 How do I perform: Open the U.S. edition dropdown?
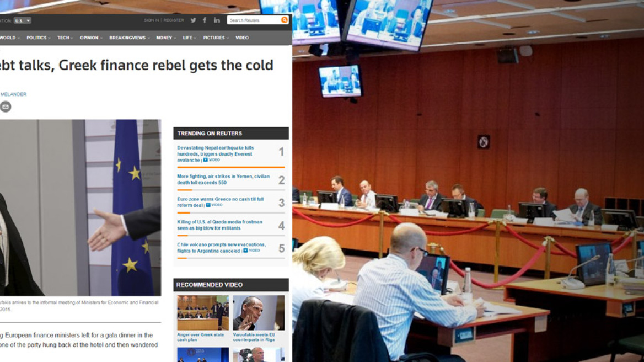23,20
